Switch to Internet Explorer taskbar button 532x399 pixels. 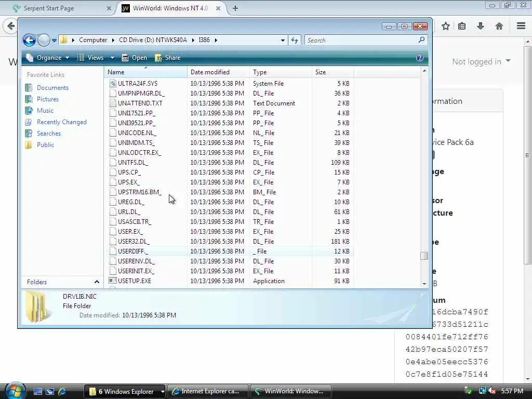coord(208,392)
